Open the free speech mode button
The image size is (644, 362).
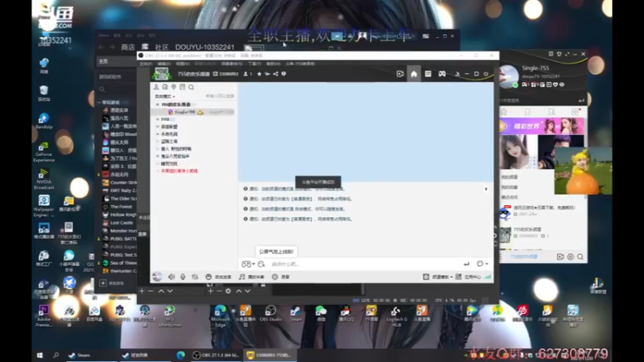coord(218,277)
